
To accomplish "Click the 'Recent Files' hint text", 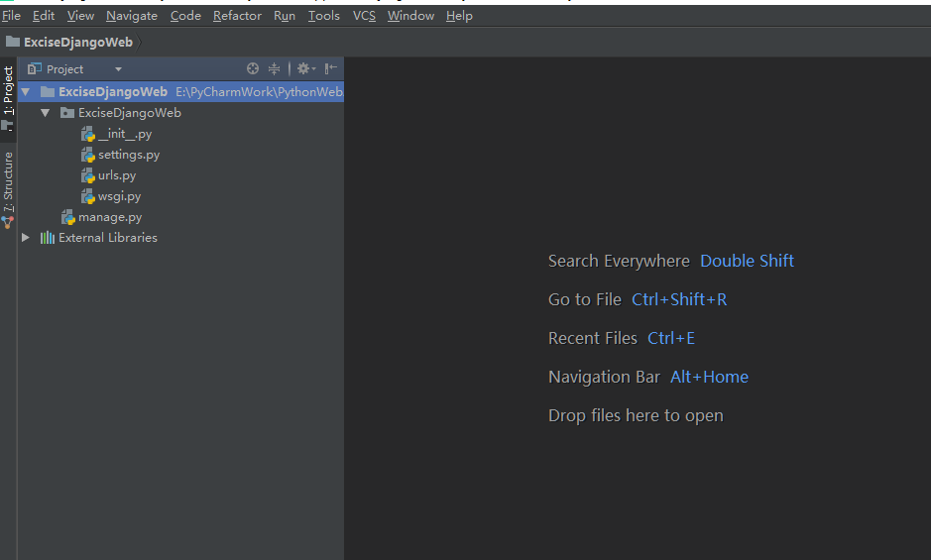I will pyautogui.click(x=593, y=338).
